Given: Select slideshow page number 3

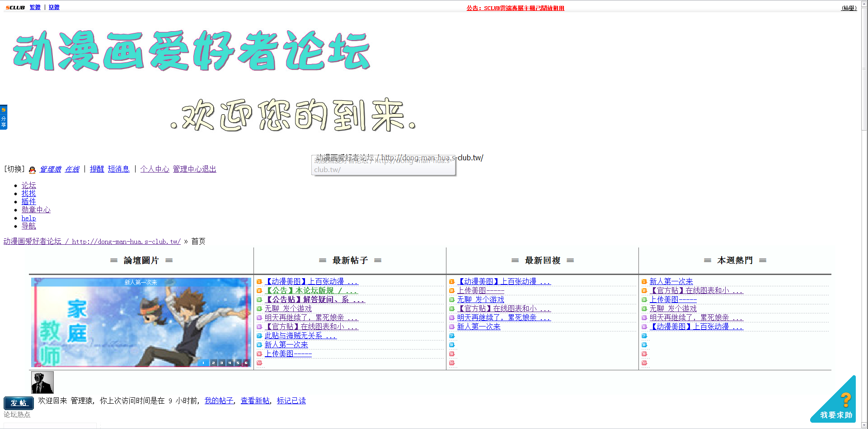Looking at the screenshot, I should (x=221, y=363).
